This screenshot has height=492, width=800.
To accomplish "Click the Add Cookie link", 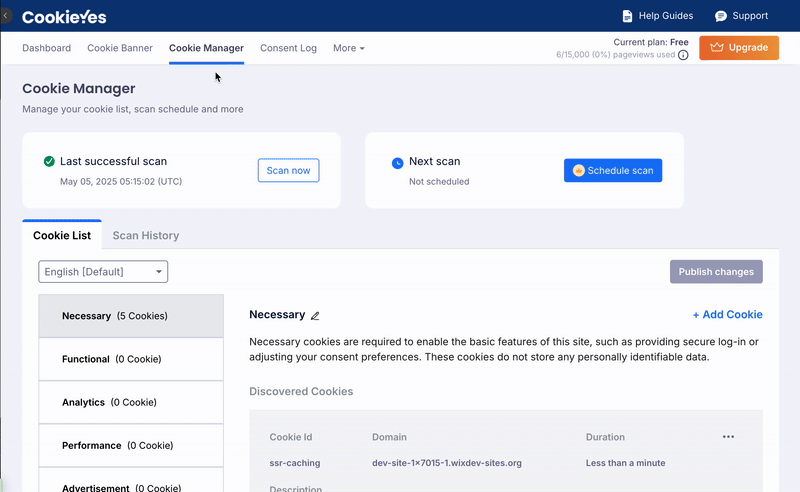I will pos(727,315).
